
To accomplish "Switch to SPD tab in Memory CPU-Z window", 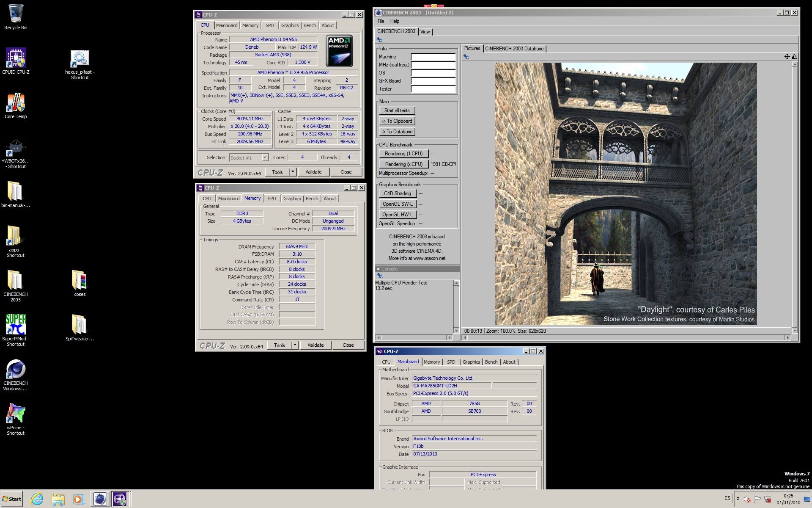I will 272,199.
